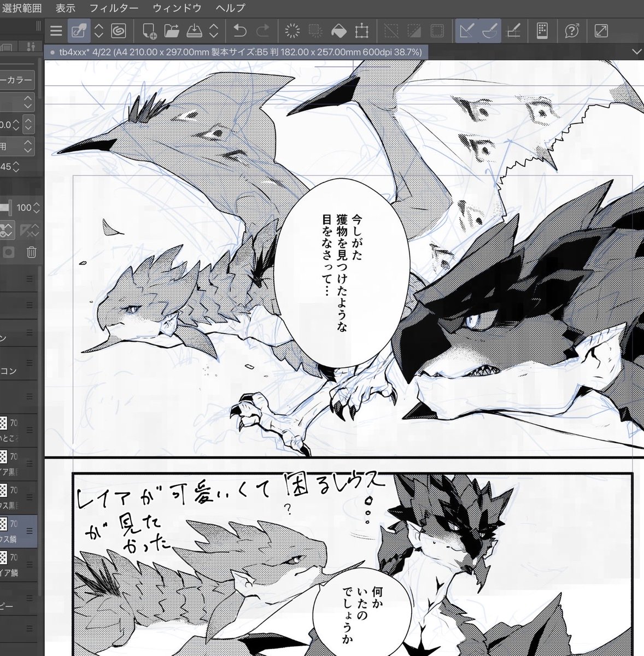Image resolution: width=644 pixels, height=656 pixels.
Task: Select the layer ending in イア鱗
Action: click(19, 565)
